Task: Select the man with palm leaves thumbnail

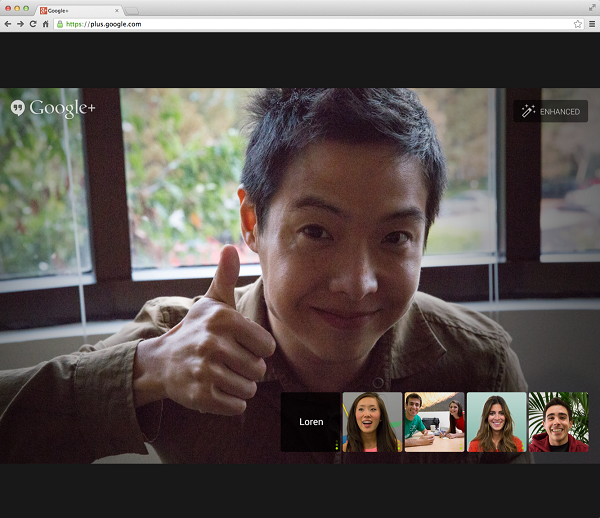Action: (x=558, y=422)
